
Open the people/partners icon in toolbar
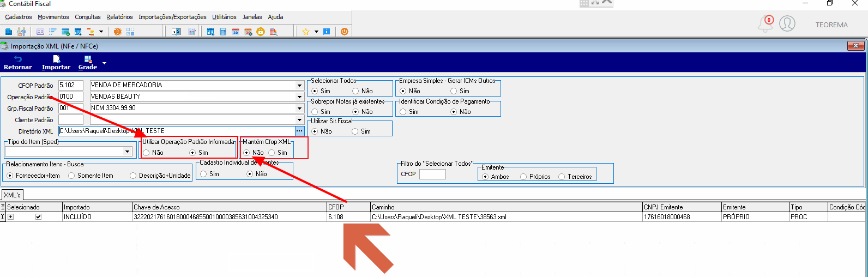pyautogui.click(x=21, y=32)
